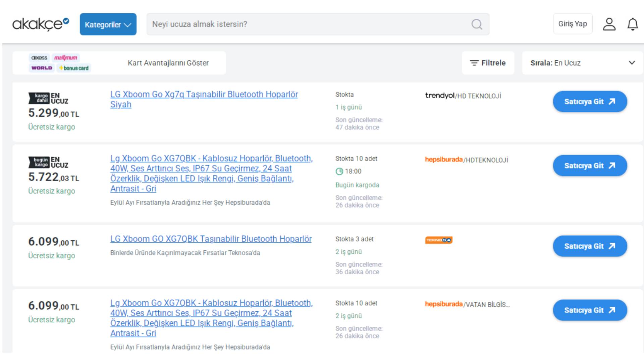Click Satıcıya Git for the 5.722,03 TL offer
Screen dimensions: 644x362
click(590, 166)
